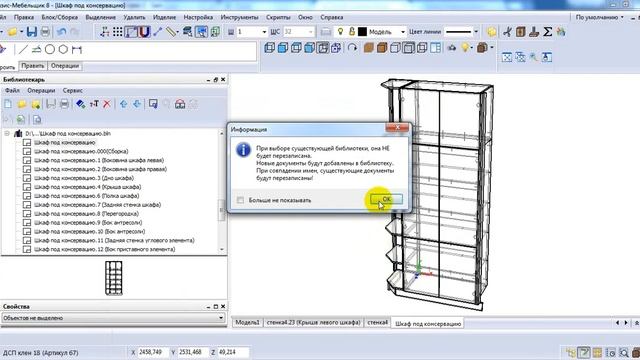Toggle the magnet snap icon
The height and width of the screenshot is (360, 640).
coord(144,32)
